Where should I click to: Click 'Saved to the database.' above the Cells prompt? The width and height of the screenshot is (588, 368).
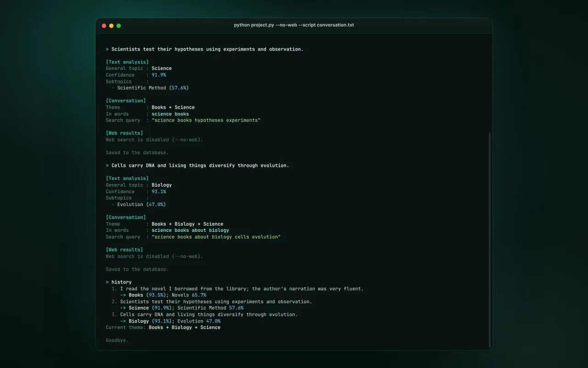137,153
